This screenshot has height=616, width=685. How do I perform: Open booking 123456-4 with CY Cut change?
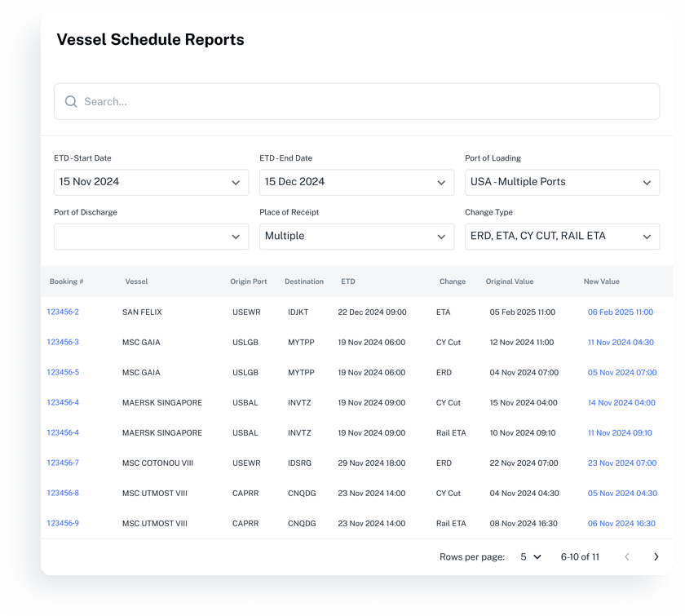tap(63, 402)
